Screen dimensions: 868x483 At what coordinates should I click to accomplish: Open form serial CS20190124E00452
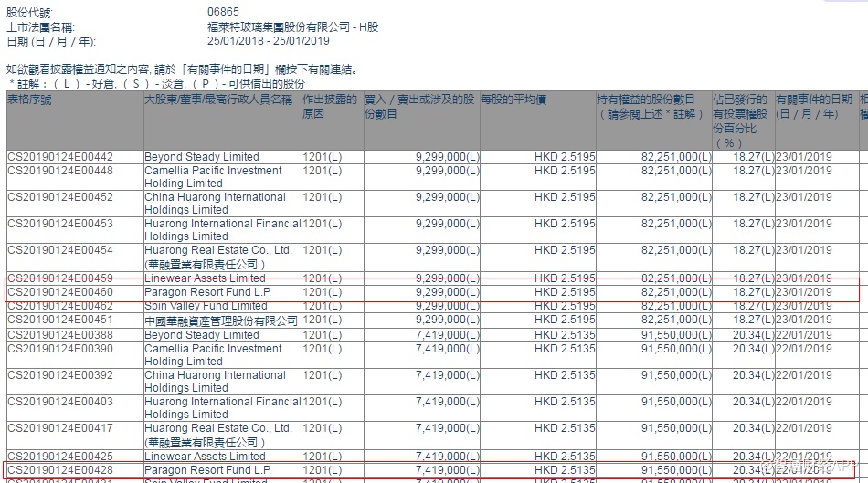[60, 197]
